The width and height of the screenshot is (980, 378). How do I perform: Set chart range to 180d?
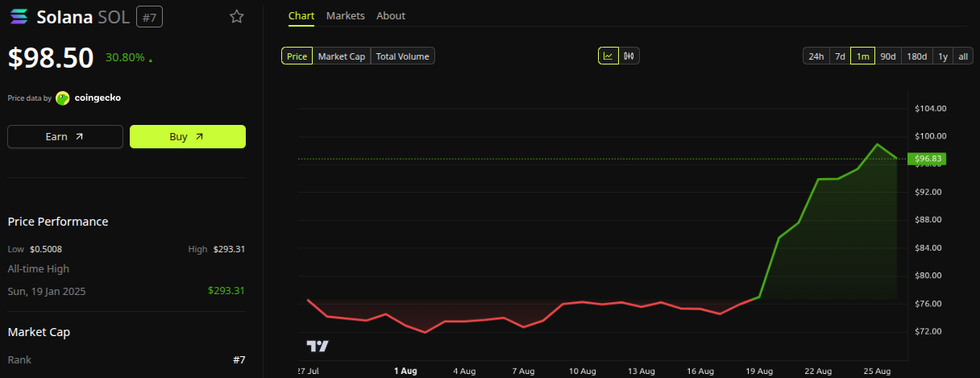916,56
